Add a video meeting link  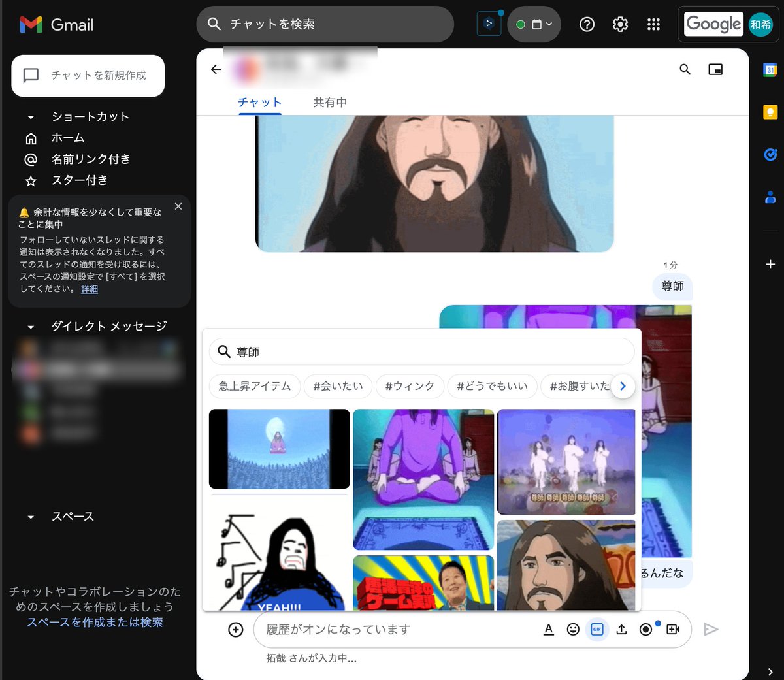(673, 630)
